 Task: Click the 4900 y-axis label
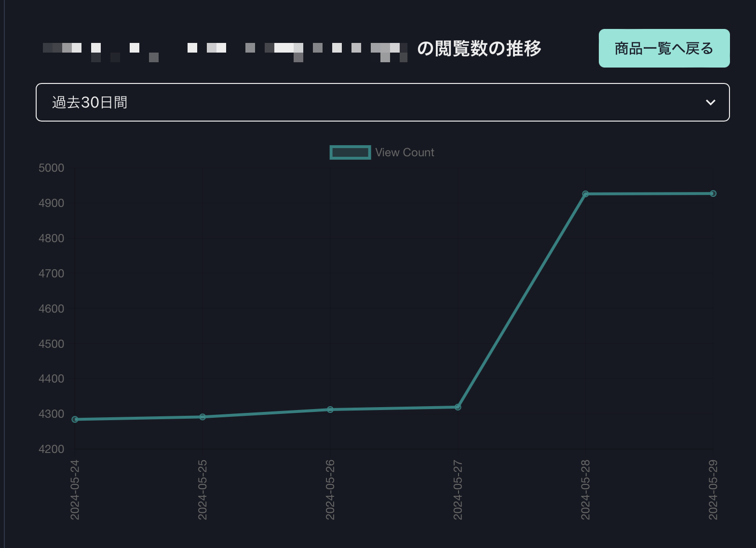pos(51,203)
